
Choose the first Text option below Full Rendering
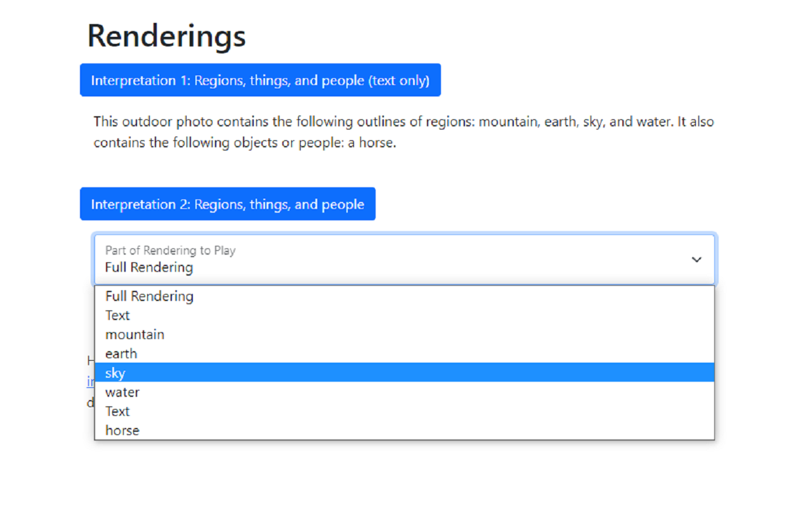click(117, 316)
